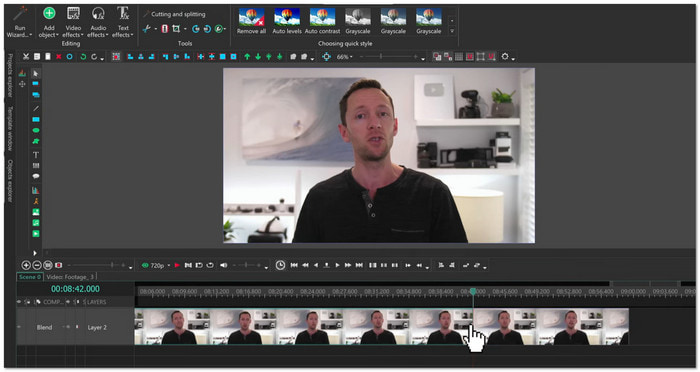The height and width of the screenshot is (372, 700).
Task: Click the green move-up arrow icon
Action: tap(247, 57)
